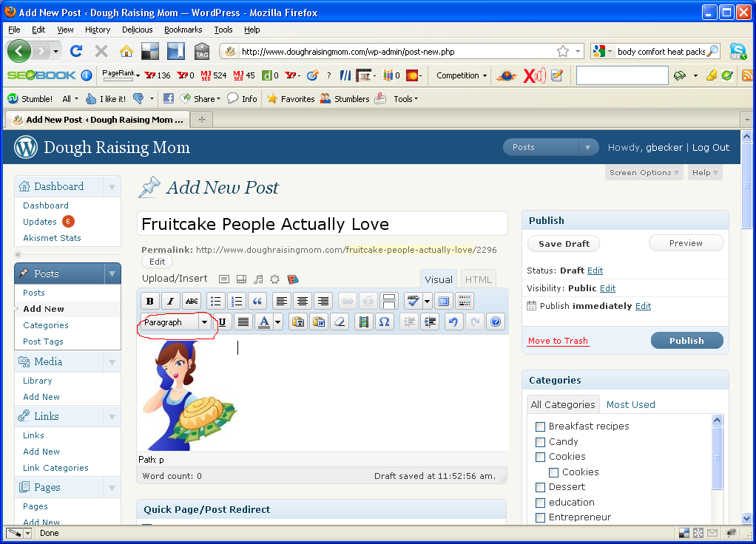756x544 pixels.
Task: Select the text color button
Action: pos(264,322)
